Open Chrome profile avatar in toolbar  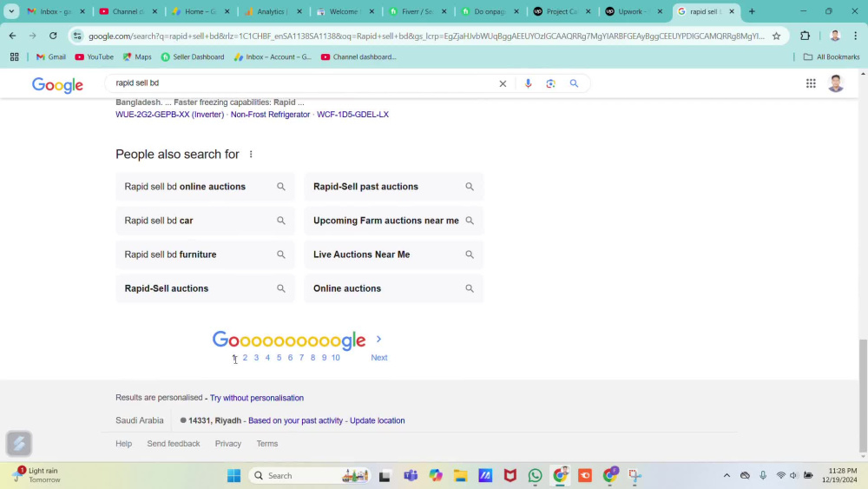pos(835,36)
